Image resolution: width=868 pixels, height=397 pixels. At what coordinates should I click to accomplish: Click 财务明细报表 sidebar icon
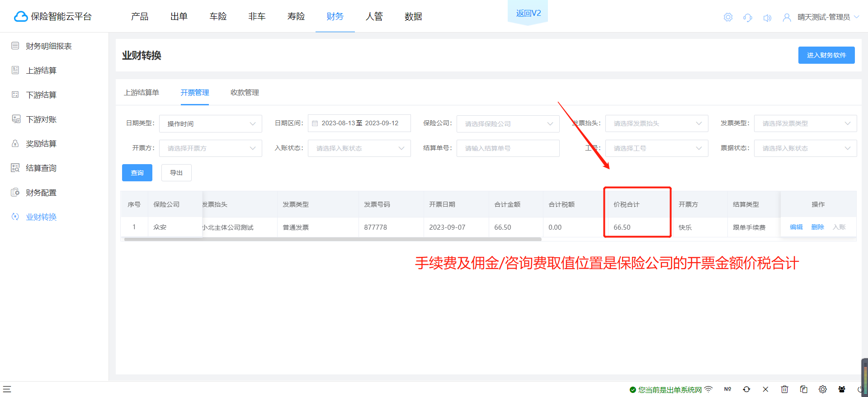tap(15, 46)
